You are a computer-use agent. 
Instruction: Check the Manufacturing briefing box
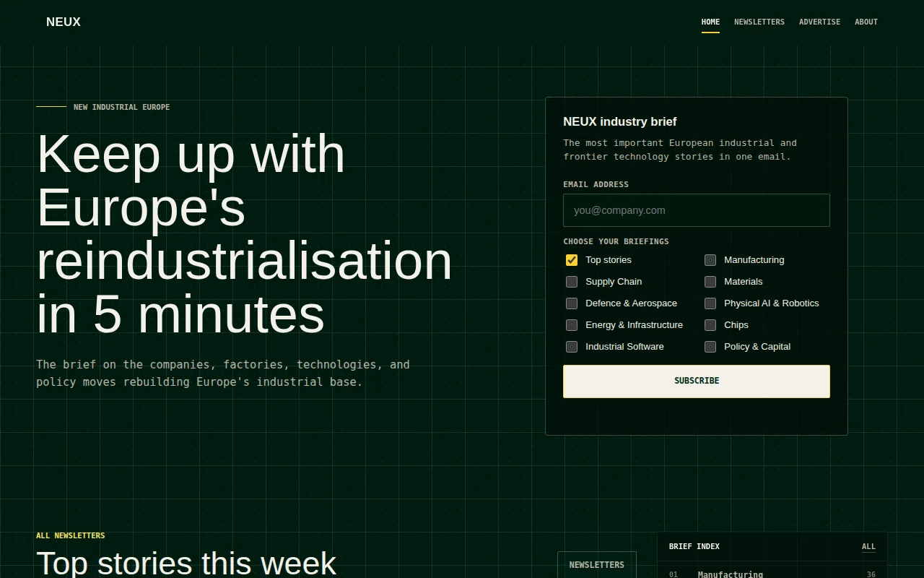pyautogui.click(x=710, y=260)
